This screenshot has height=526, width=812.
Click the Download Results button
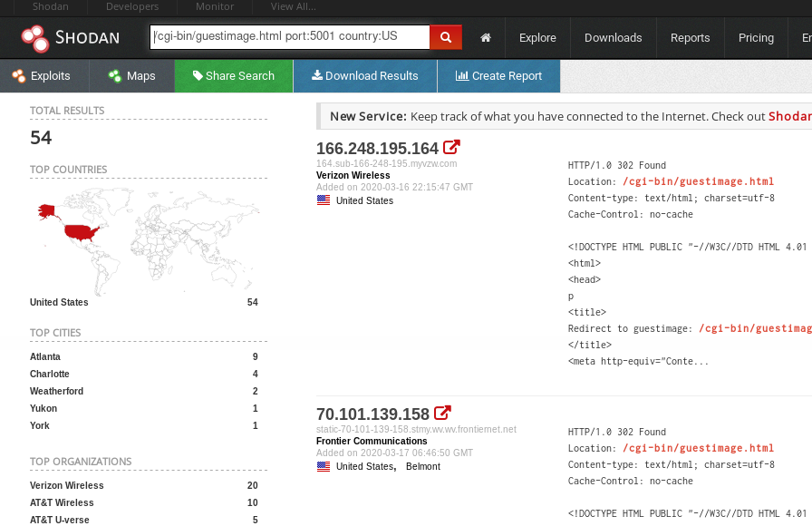click(x=365, y=75)
